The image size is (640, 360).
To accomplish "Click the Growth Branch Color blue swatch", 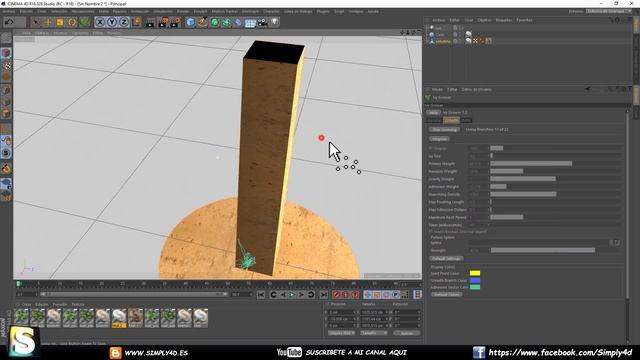I will coord(475,280).
